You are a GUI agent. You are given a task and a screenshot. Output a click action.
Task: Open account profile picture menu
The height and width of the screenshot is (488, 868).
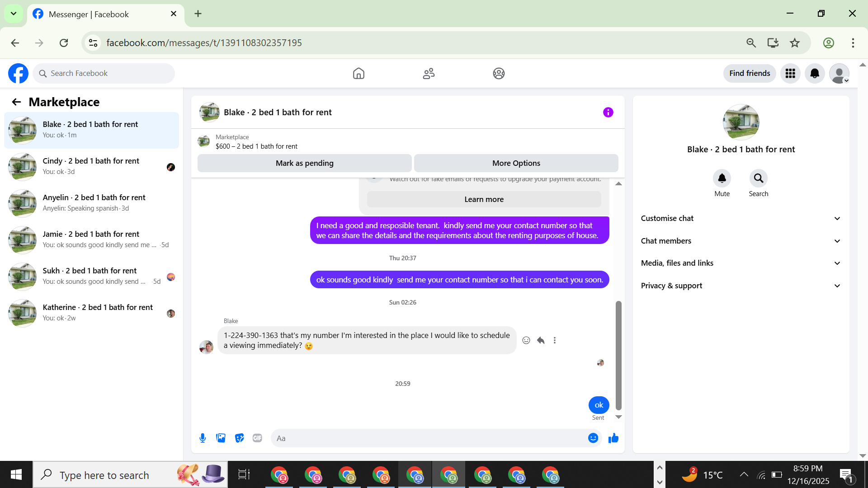[839, 73]
